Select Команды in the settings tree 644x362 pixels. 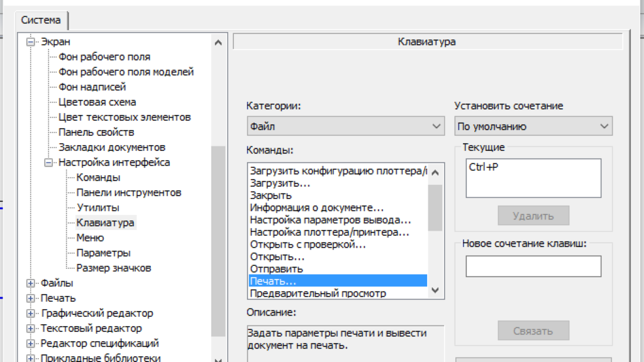[x=97, y=177]
